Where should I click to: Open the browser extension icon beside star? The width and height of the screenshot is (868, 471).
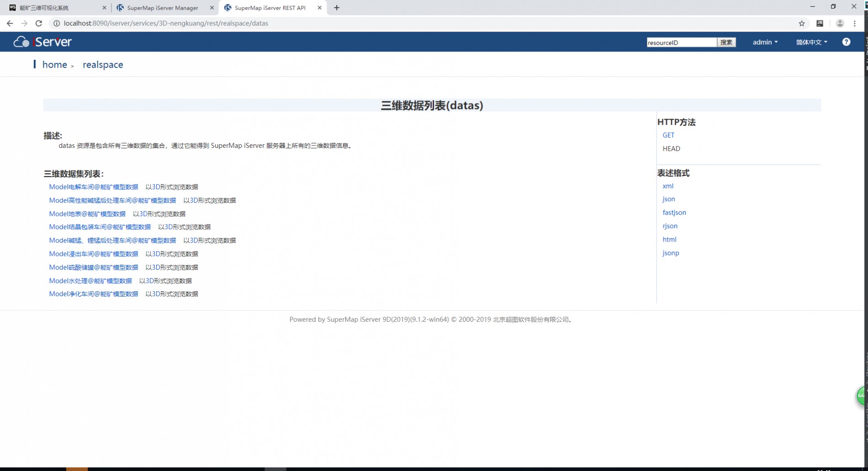tap(820, 23)
